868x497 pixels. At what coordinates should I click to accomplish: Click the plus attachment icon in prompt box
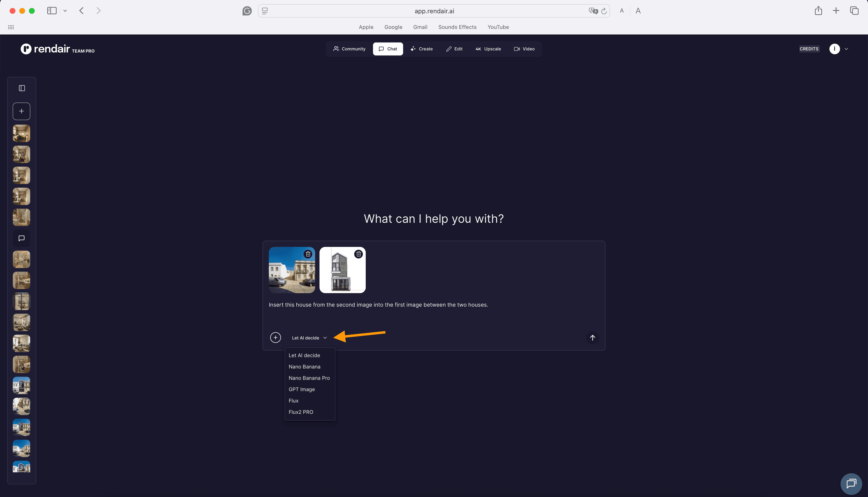275,338
